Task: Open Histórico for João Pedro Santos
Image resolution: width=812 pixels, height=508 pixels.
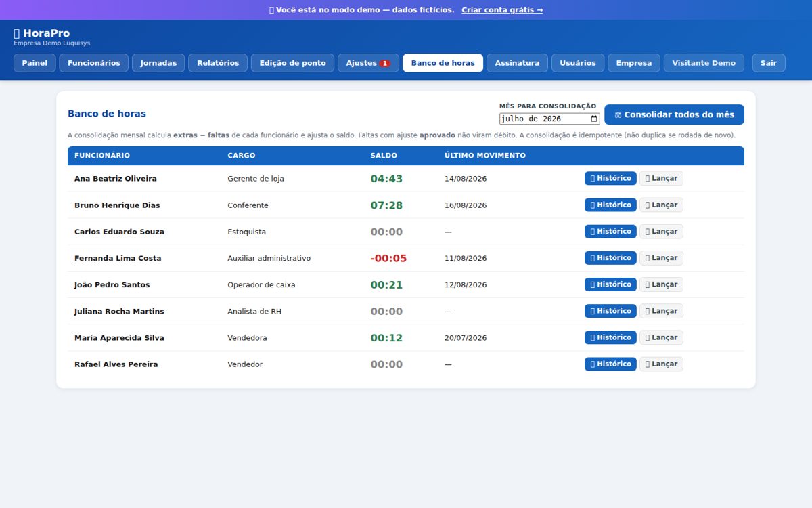Action: (610, 284)
